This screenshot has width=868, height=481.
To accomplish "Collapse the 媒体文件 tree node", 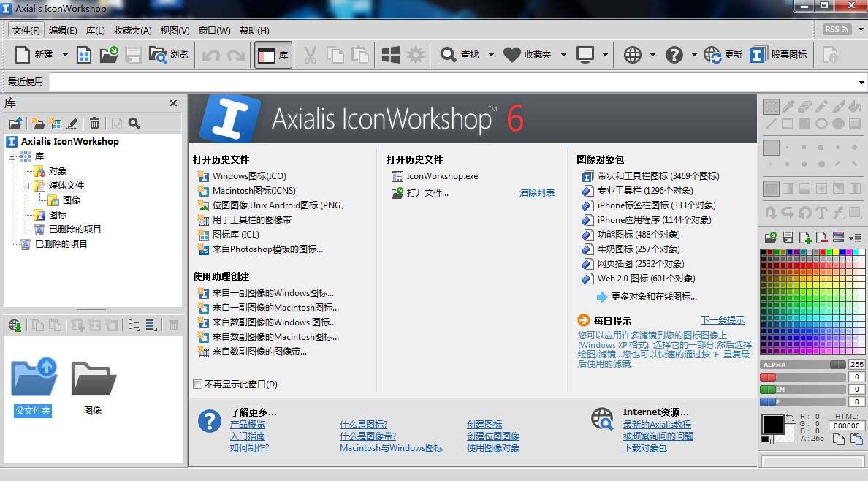I will pyautogui.click(x=26, y=186).
